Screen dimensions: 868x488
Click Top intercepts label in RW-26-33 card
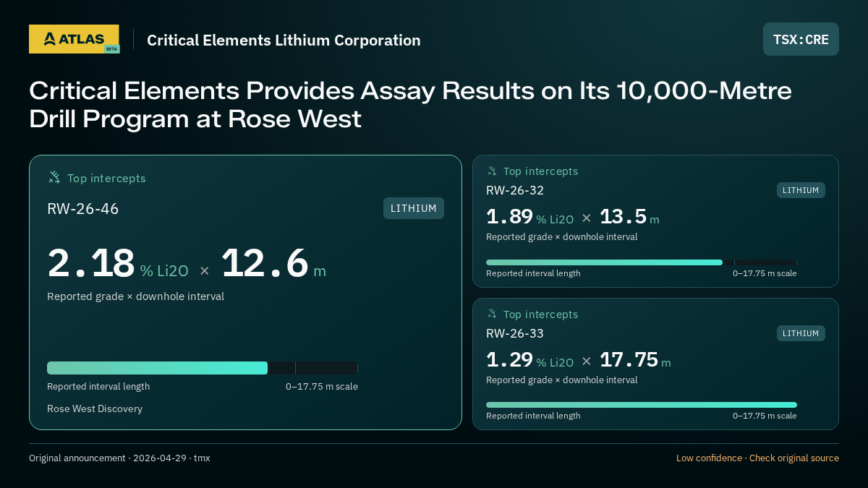coord(540,314)
